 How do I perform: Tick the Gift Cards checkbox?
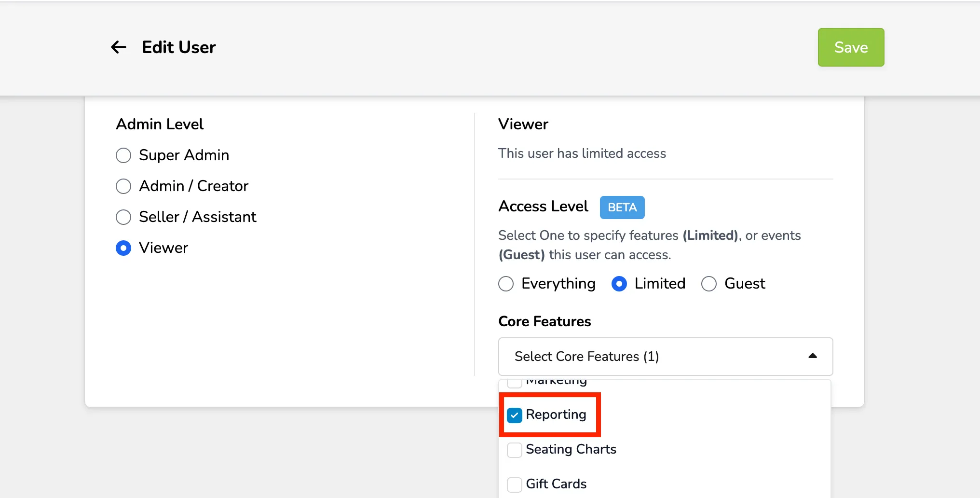point(515,484)
